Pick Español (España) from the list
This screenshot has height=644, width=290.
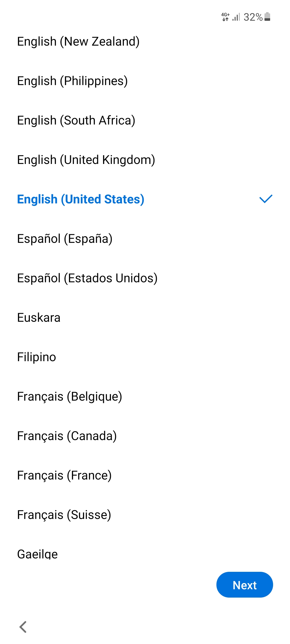tap(145, 239)
